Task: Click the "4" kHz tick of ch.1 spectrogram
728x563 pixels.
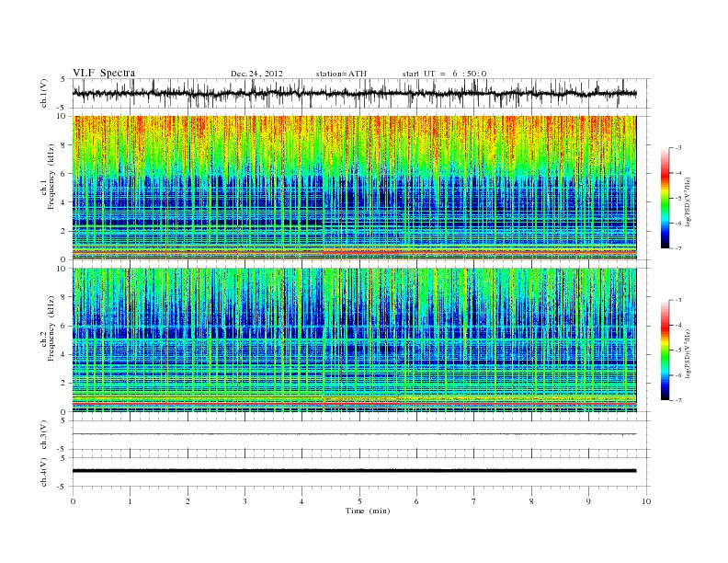Action: click(64, 202)
